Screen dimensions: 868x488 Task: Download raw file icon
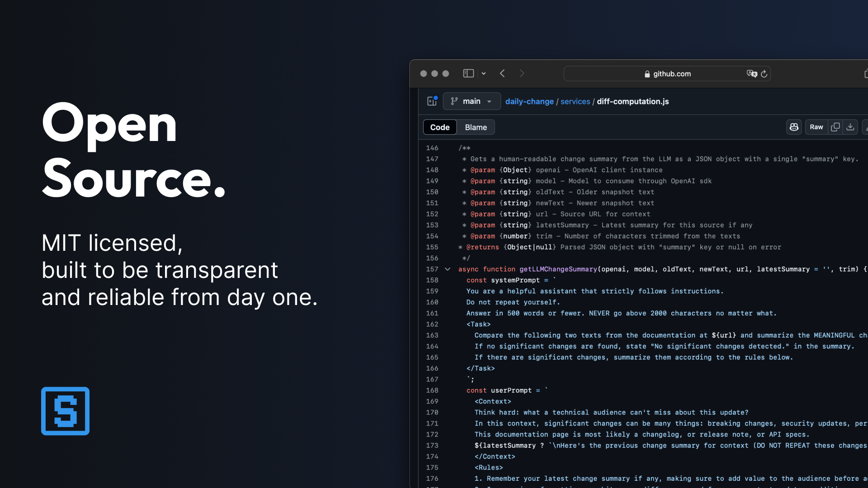[850, 127]
